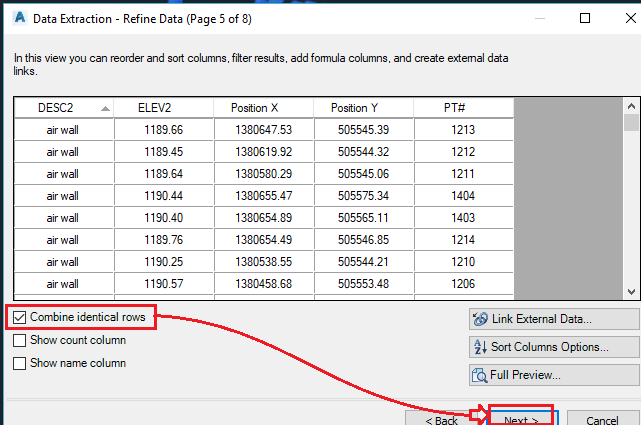The width and height of the screenshot is (641, 425).
Task: Click the ELEV2 column header
Action: tap(164, 108)
